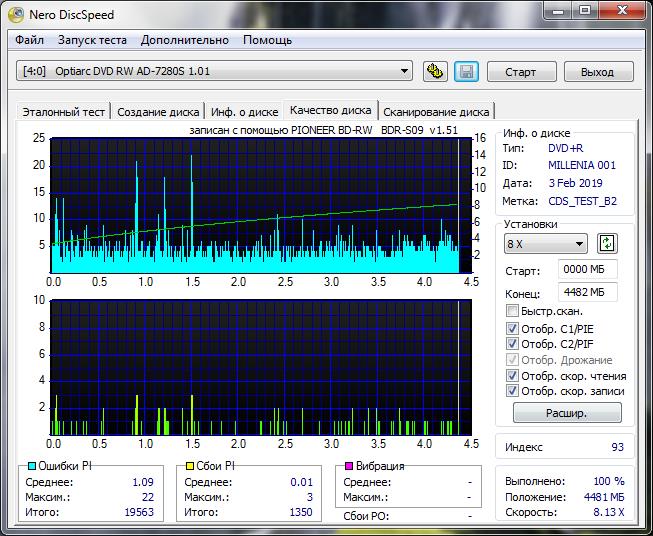Switch to the Инф. о диске tab

coord(244,112)
